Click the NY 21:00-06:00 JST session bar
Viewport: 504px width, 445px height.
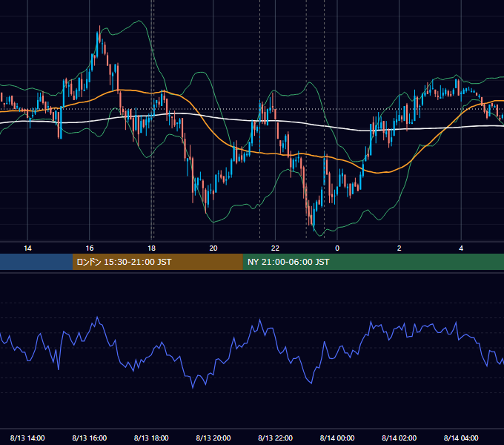[373, 262]
